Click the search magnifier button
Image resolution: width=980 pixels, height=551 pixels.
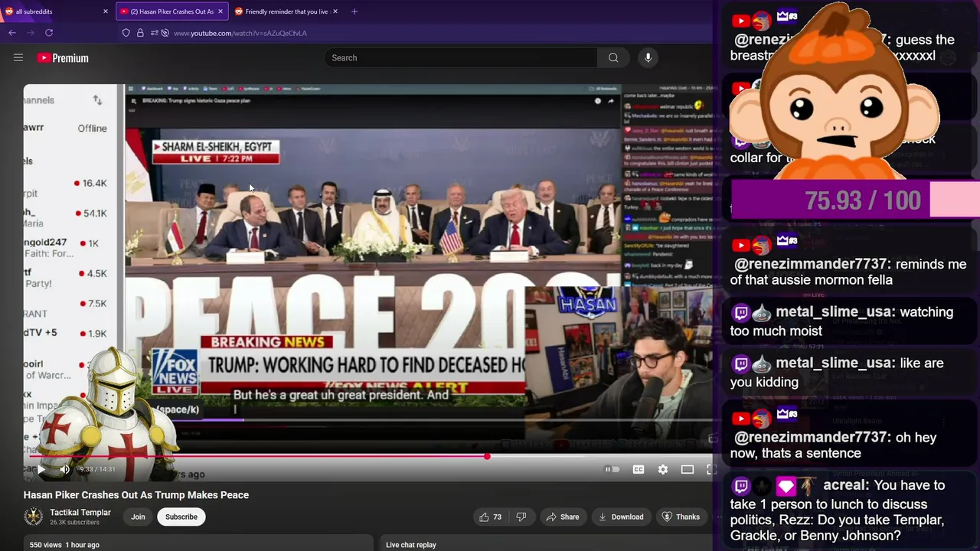[613, 57]
